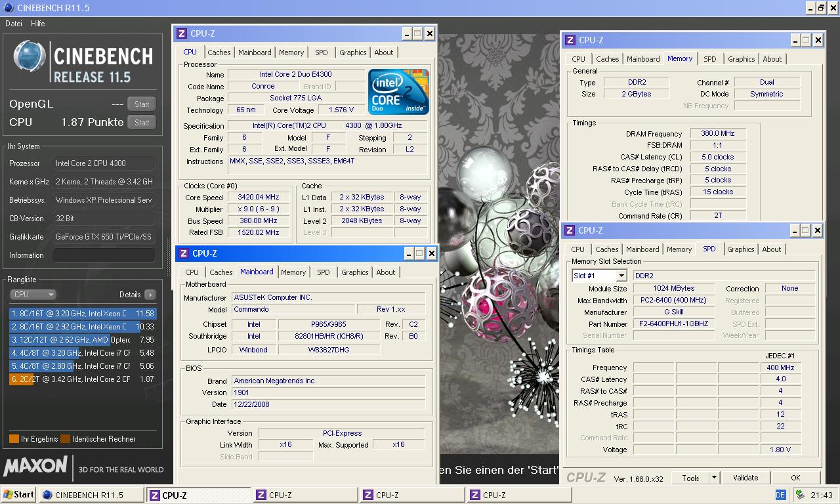Open Caches tab in the CPU window
This screenshot has width=840, height=504.
219,52
